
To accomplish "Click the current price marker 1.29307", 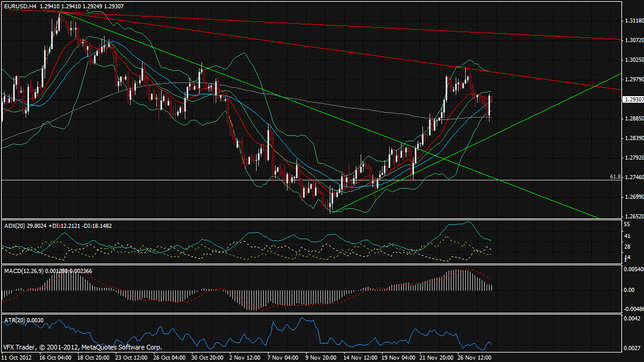I will [633, 100].
